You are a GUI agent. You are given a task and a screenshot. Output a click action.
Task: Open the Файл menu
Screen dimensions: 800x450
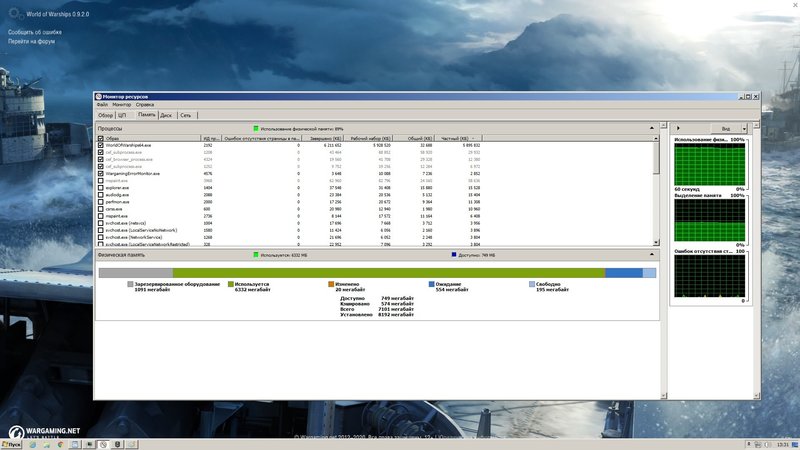tap(103, 105)
